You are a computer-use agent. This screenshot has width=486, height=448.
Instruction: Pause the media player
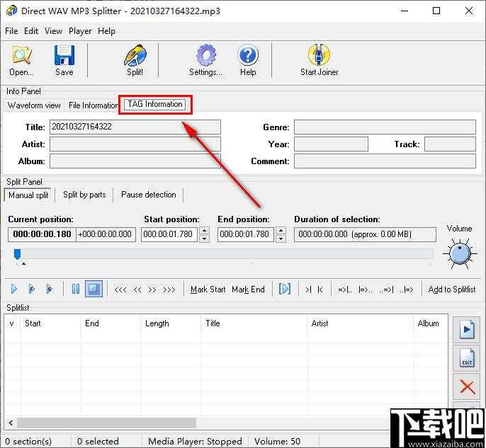(x=76, y=289)
